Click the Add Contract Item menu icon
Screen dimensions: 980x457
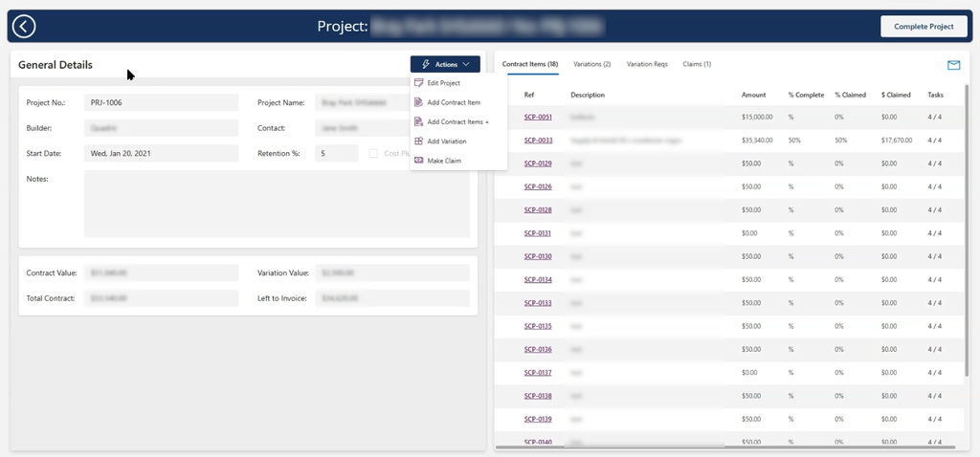[419, 102]
